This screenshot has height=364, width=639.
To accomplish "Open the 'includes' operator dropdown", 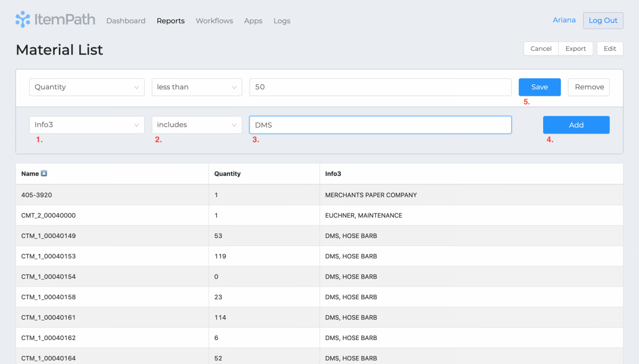I will [x=197, y=125].
